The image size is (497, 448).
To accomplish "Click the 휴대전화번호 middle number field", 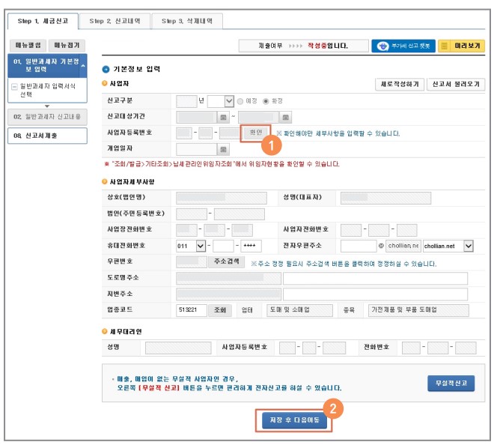I will click(x=223, y=246).
